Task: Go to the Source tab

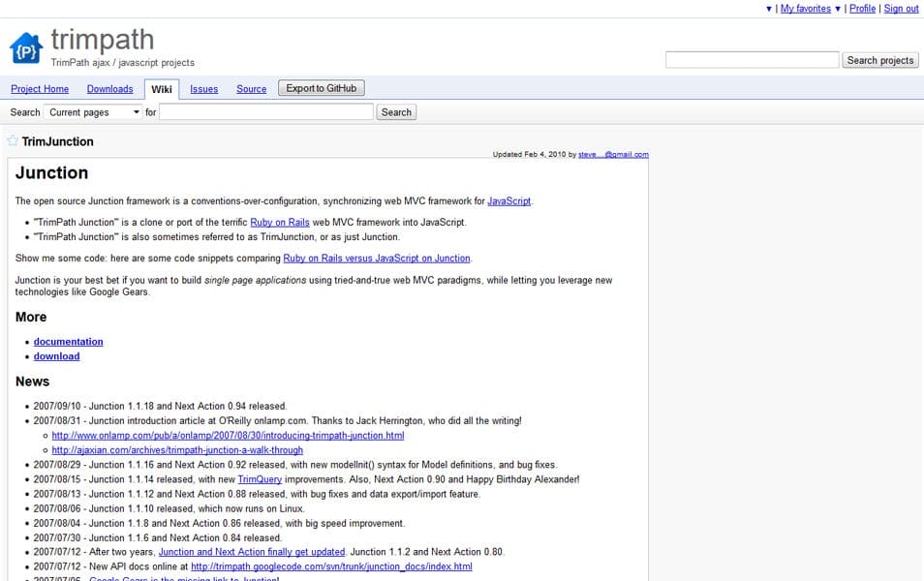Action: tap(251, 89)
